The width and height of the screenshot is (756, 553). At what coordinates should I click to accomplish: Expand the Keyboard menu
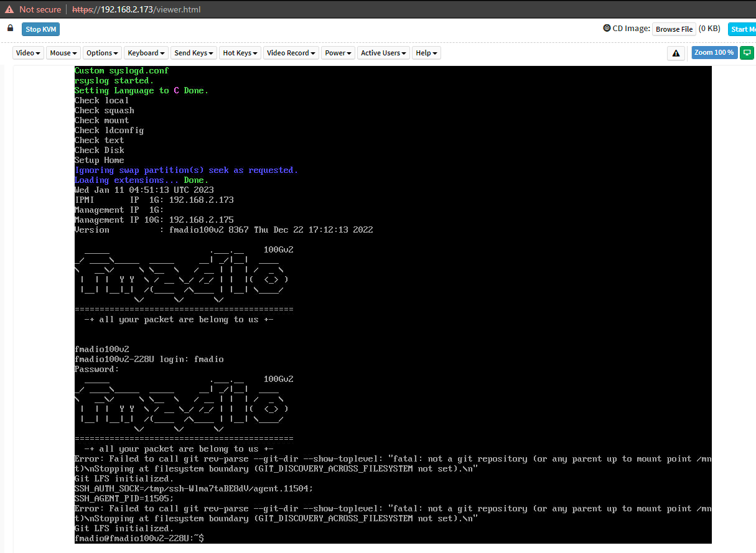tap(146, 53)
